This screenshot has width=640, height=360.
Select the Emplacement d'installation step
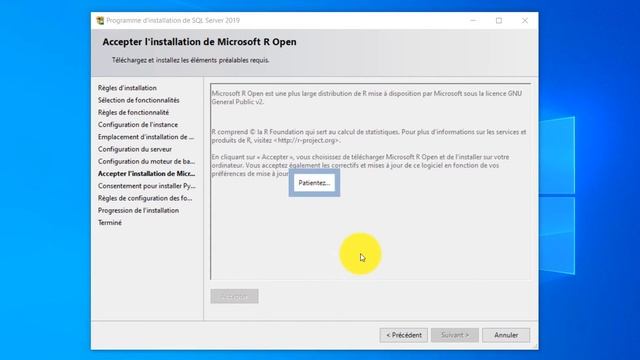tap(146, 137)
